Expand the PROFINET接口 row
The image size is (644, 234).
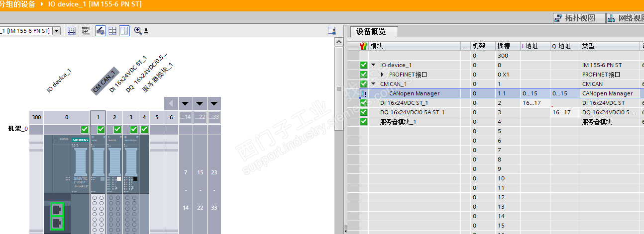tap(382, 75)
